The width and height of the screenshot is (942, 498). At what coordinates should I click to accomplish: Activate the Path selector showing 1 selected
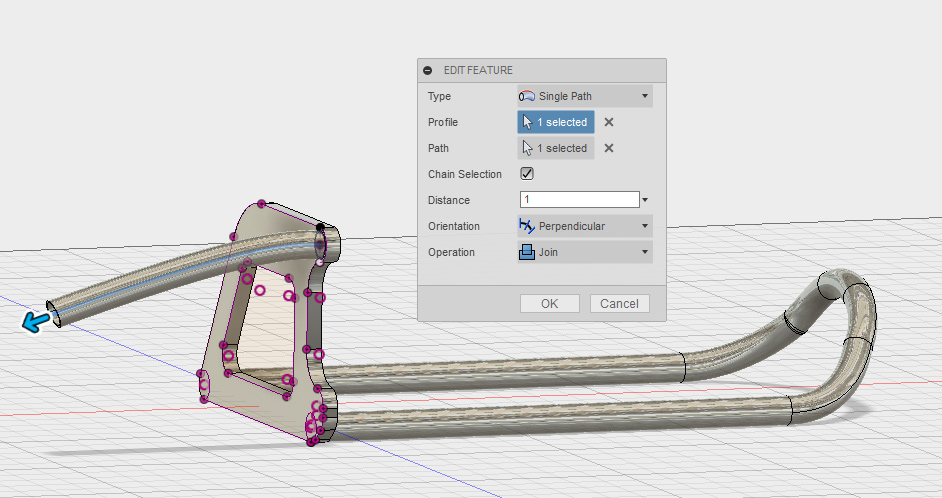[556, 148]
